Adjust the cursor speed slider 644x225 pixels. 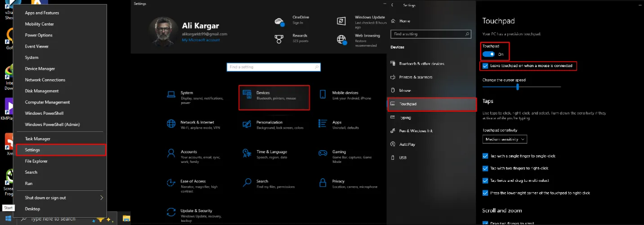518,86
